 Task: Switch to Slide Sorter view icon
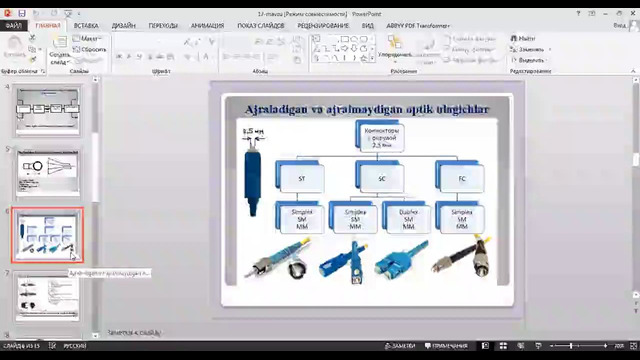503,346
